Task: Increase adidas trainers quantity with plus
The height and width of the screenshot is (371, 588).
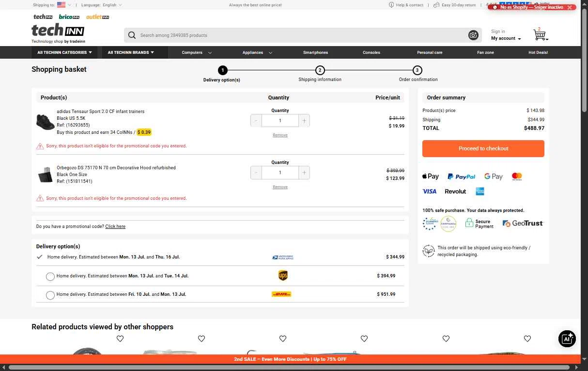Action: click(x=304, y=121)
